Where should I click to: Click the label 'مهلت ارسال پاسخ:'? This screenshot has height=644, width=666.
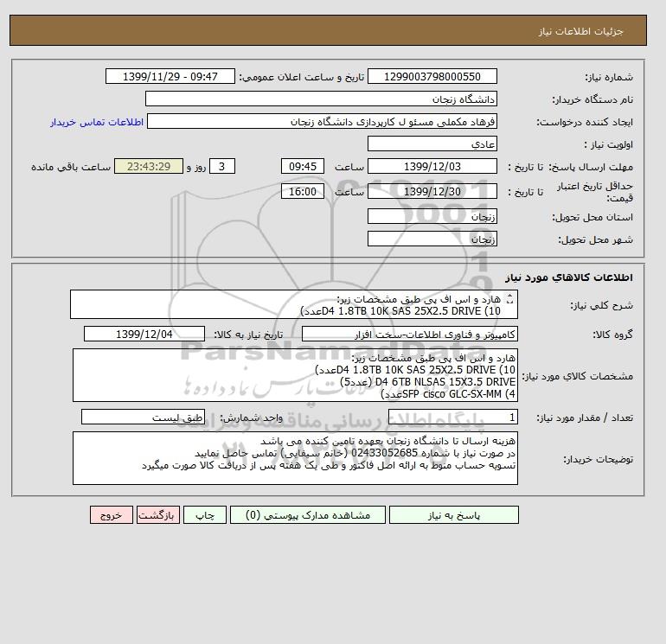pos(591,167)
